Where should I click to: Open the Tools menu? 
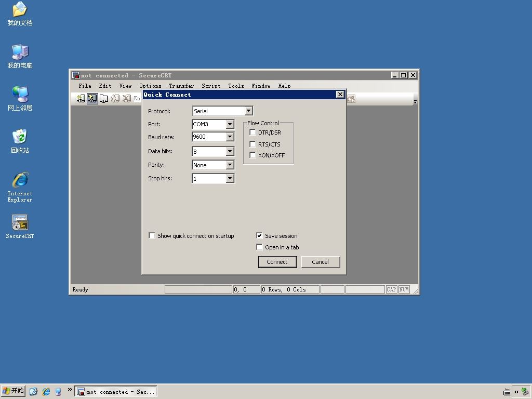[236, 86]
